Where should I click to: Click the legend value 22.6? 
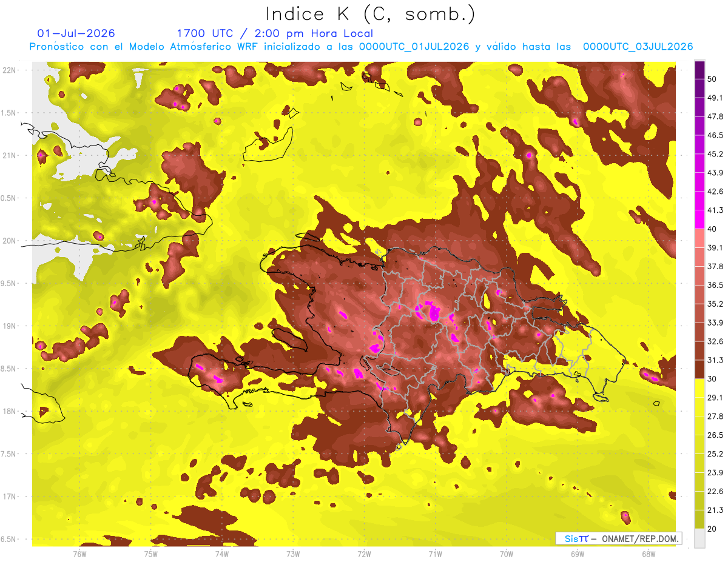[x=715, y=492]
